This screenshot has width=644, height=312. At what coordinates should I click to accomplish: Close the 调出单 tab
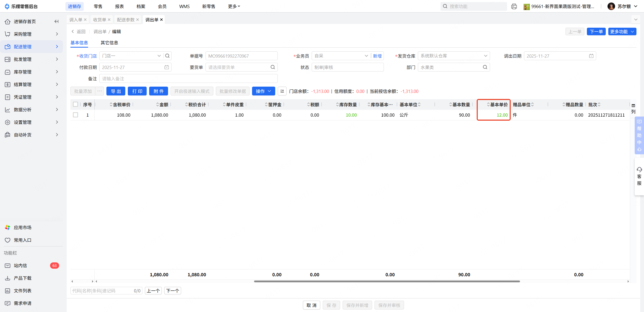(162, 20)
